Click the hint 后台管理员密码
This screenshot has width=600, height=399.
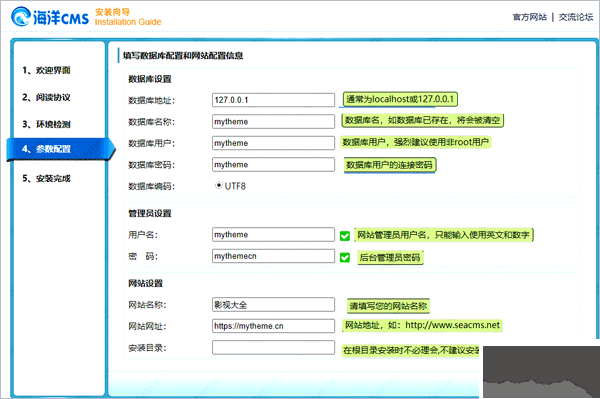click(x=390, y=257)
